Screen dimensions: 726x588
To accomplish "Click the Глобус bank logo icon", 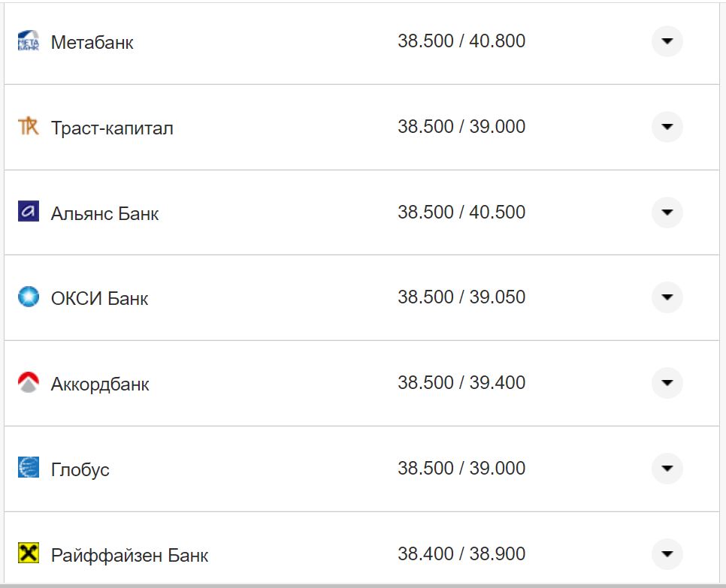I will [x=28, y=468].
